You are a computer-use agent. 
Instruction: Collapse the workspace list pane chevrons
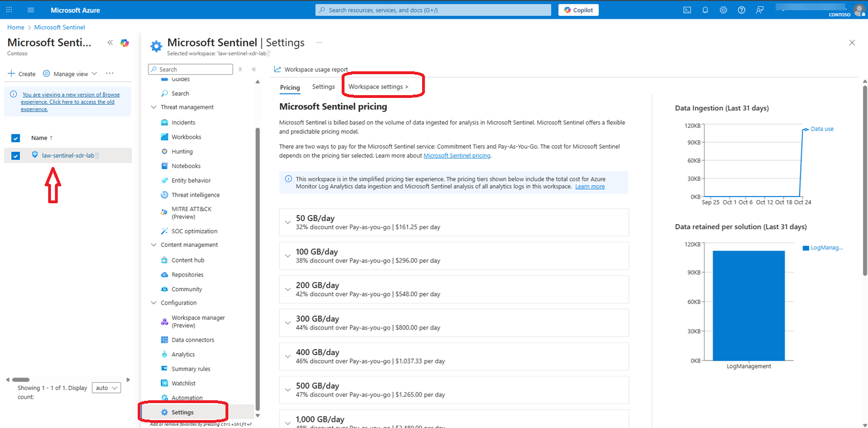pos(110,43)
